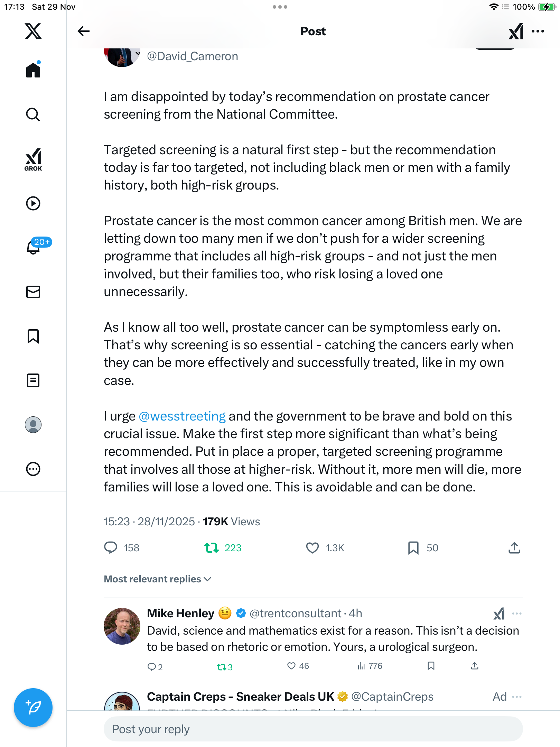Viewport: 560px width, 747px height.
Task: Click the Post your reply field
Action: pyautogui.click(x=313, y=729)
